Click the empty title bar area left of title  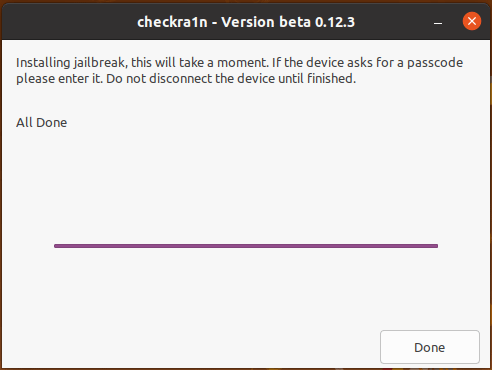pyautogui.click(x=67, y=22)
